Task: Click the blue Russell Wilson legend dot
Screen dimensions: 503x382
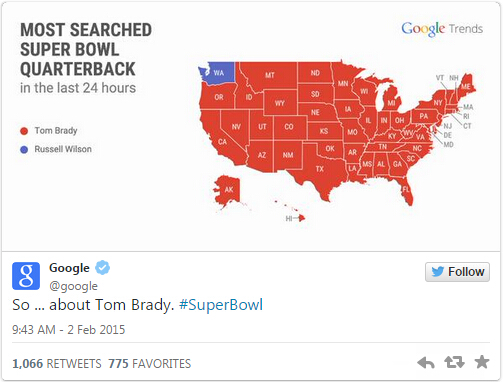Action: (24, 150)
